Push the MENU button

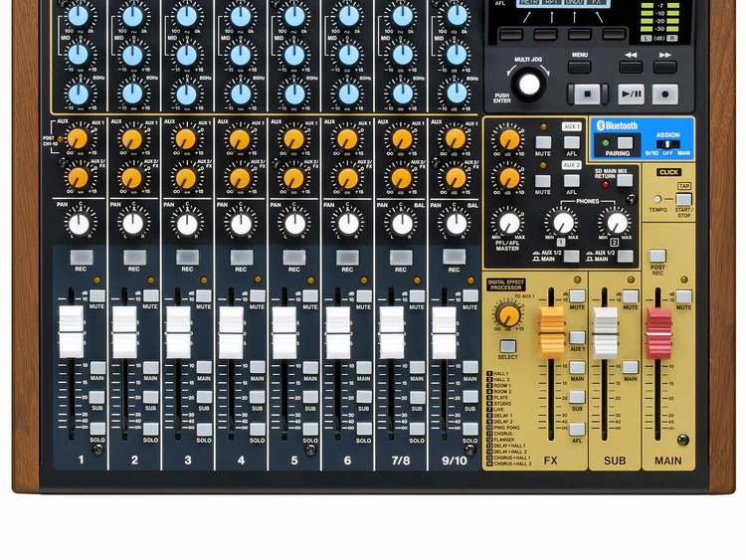(580, 67)
